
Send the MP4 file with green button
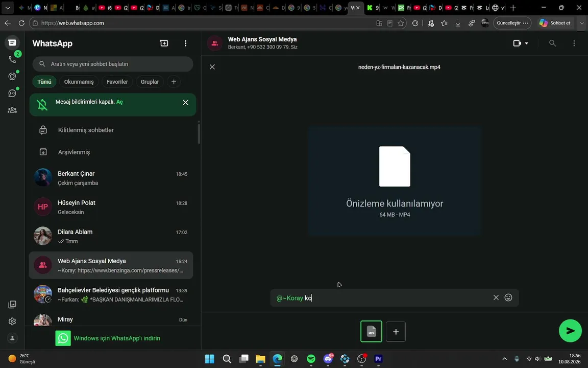coord(570,331)
